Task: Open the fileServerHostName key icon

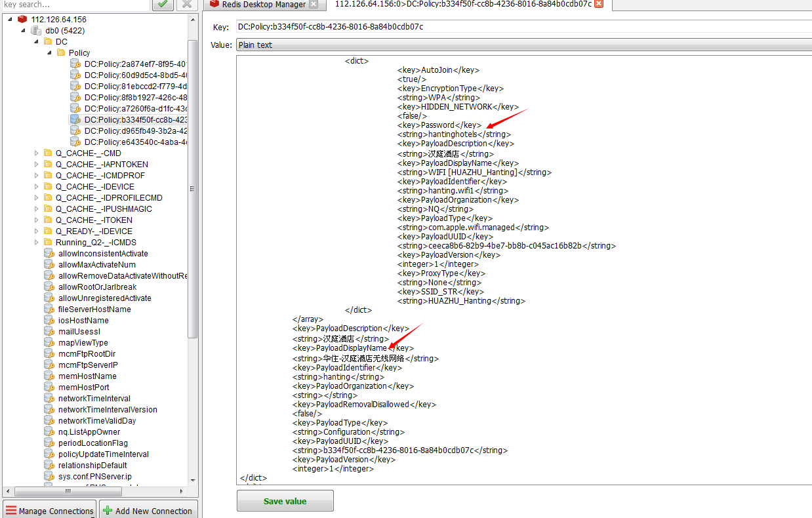Action: click(x=49, y=309)
